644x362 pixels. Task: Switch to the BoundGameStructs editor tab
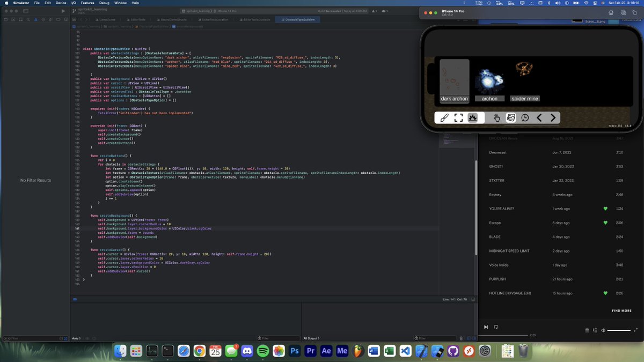(x=172, y=19)
